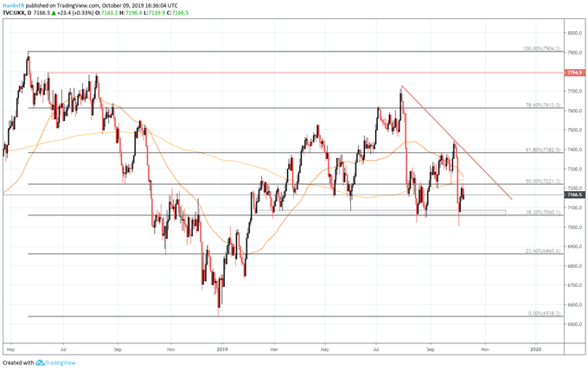The height and width of the screenshot is (370, 588).
Task: Click the close value C:7166.5
Action: 178,13
